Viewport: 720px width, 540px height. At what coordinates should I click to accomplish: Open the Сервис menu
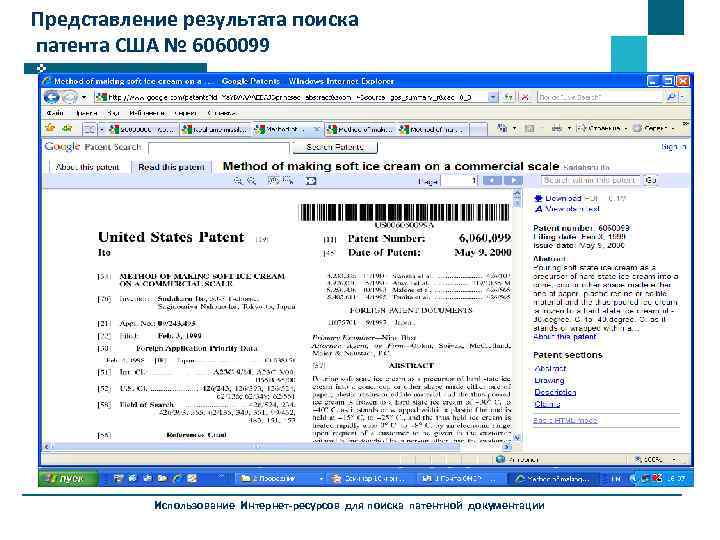186,113
